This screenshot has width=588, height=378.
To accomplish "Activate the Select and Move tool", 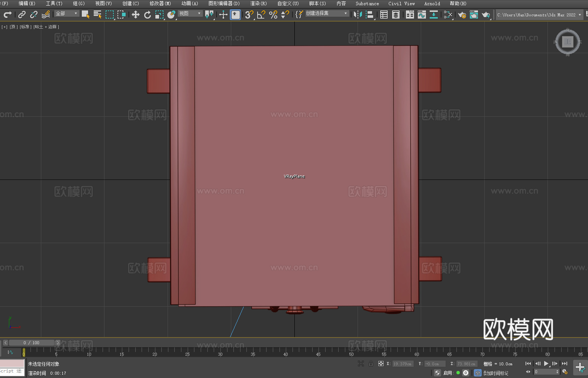I will click(x=136, y=14).
